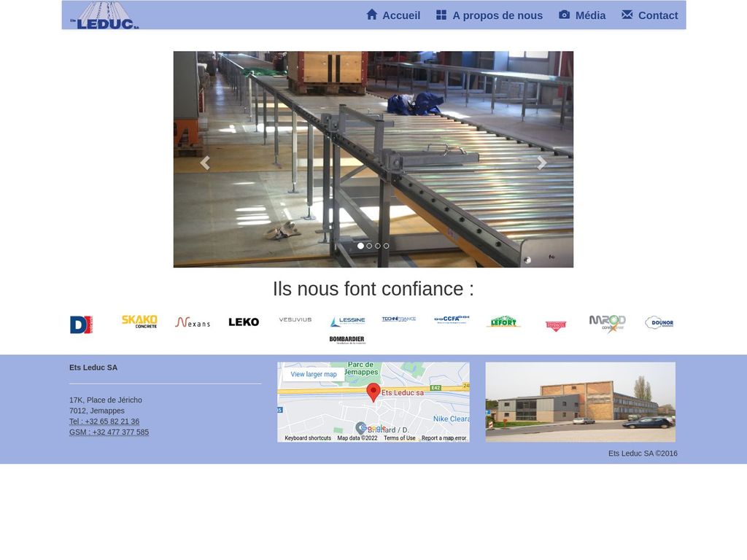Select the fourth carousel slide indicator dot

point(387,246)
